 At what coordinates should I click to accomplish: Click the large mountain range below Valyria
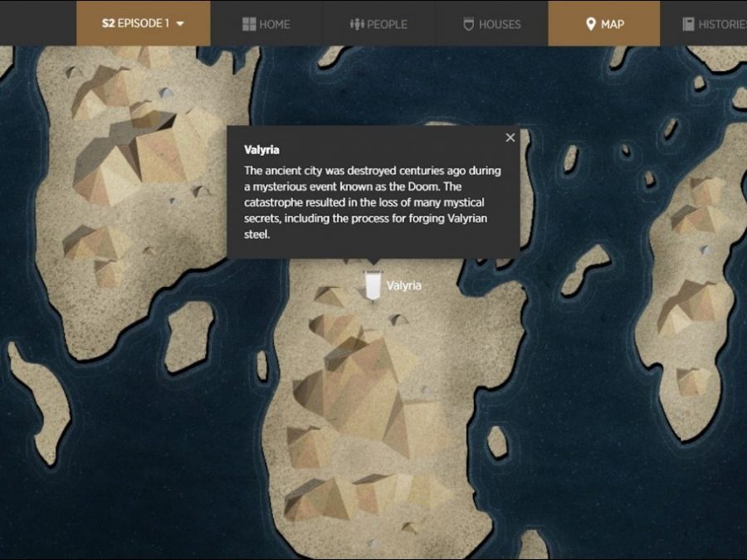(x=365, y=398)
